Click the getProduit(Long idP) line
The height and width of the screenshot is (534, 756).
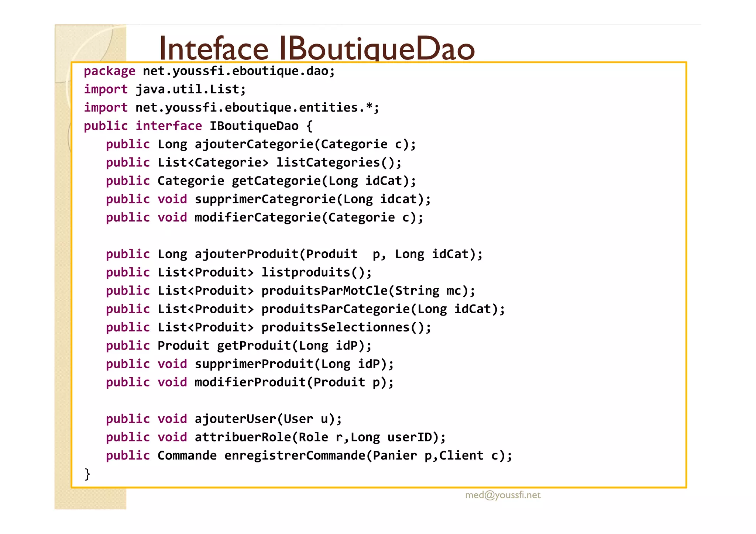239,345
